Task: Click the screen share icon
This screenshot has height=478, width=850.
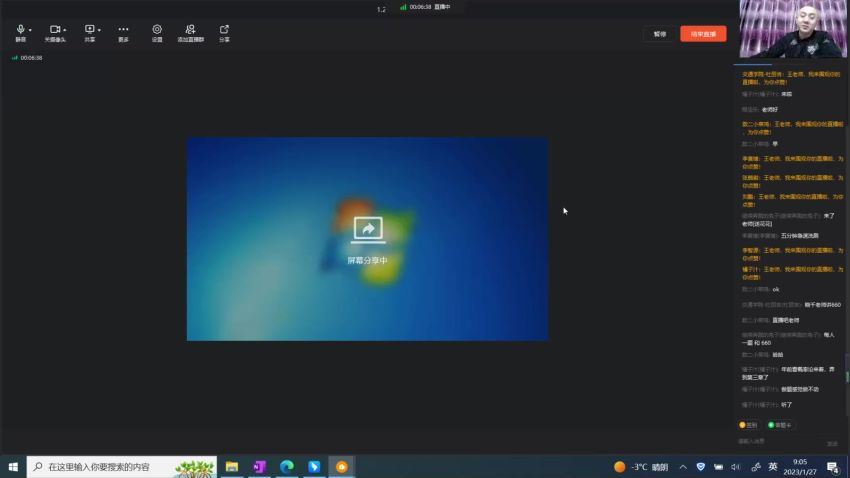Action: [89, 29]
